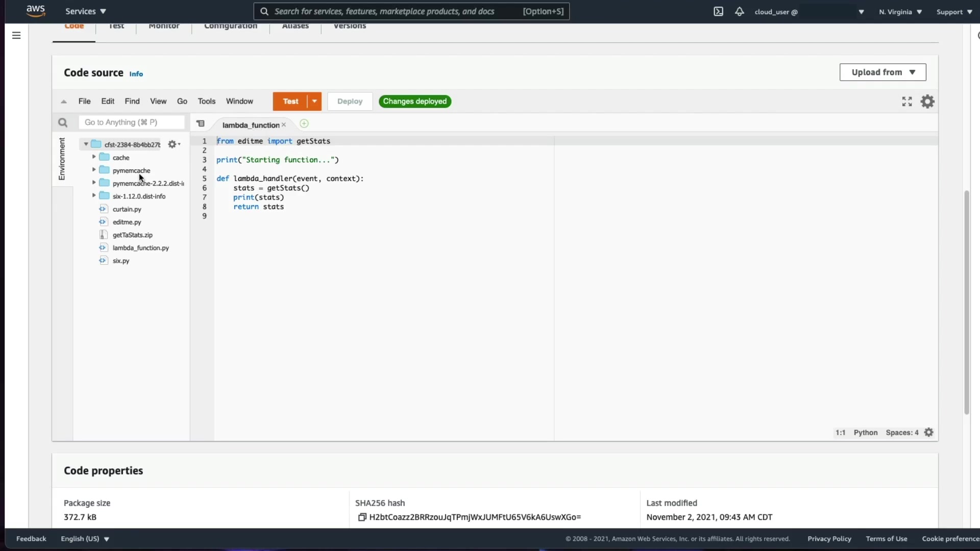The width and height of the screenshot is (980, 551).
Task: Expand the cache folder
Action: [x=94, y=157]
